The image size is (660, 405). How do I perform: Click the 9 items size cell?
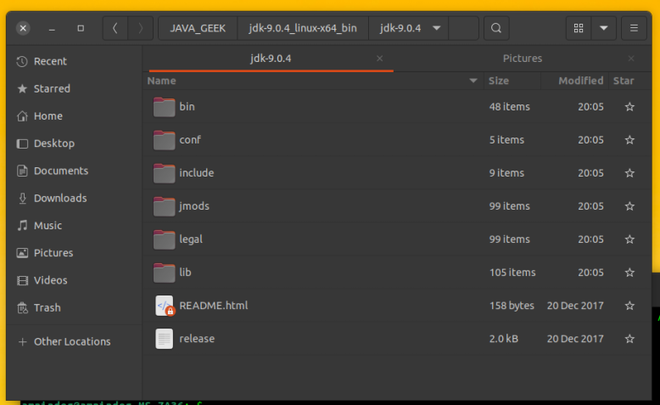pyautogui.click(x=506, y=173)
